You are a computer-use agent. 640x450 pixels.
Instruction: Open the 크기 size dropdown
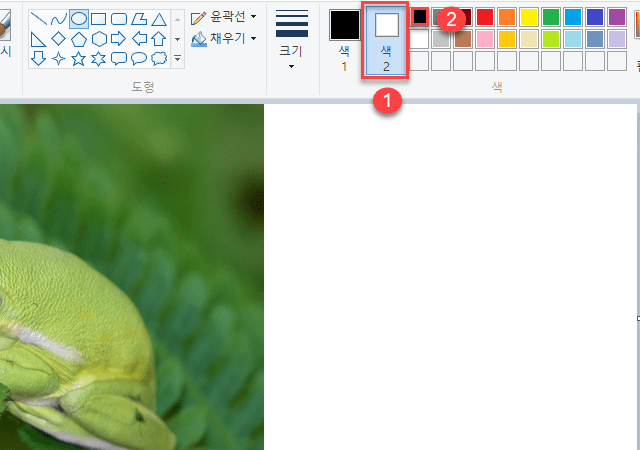click(291, 40)
